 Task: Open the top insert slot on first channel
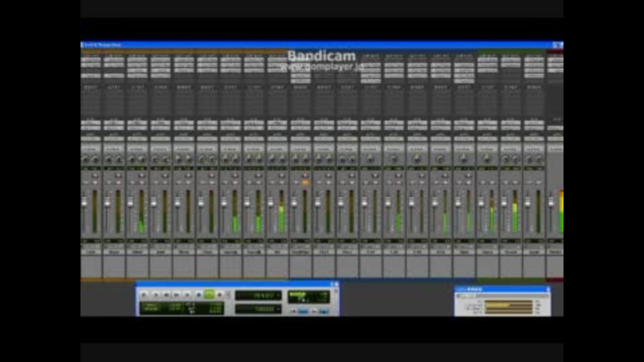coord(91,60)
